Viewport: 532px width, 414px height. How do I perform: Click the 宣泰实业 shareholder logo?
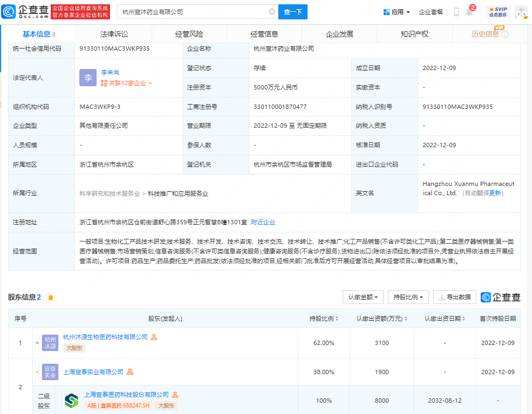(x=50, y=372)
